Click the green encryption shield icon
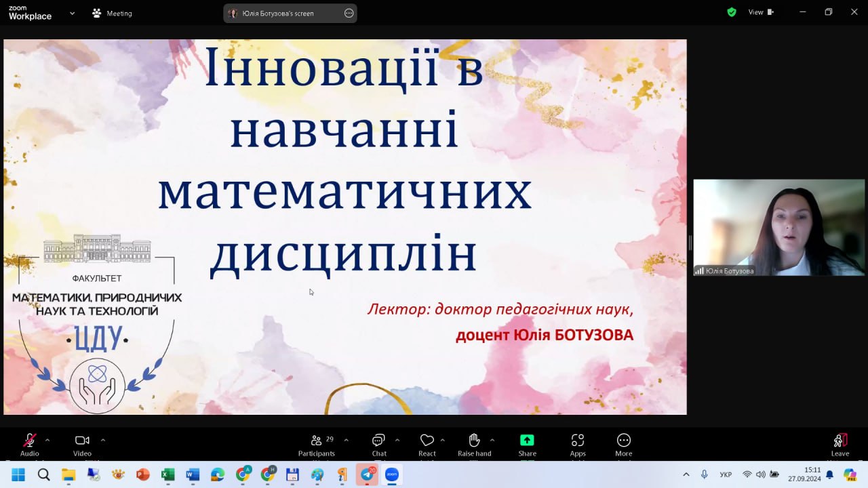The height and width of the screenshot is (488, 868). 731,12
